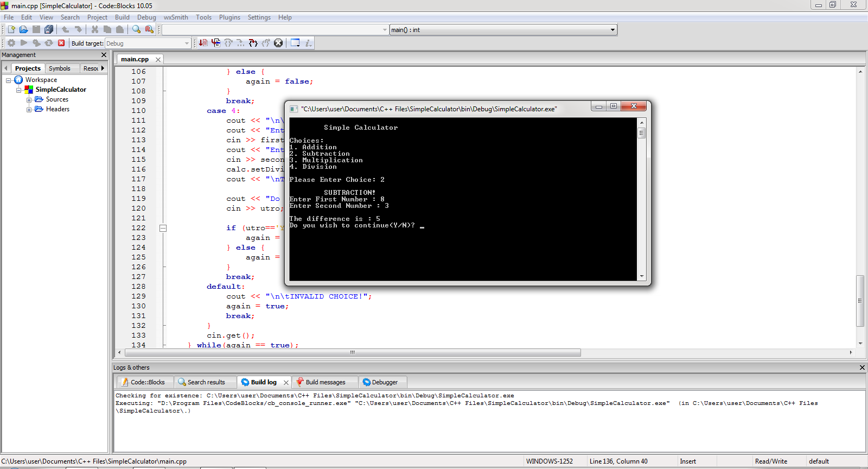This screenshot has height=469, width=868.
Task: Click the Step into debugger icon
Action: (x=253, y=43)
